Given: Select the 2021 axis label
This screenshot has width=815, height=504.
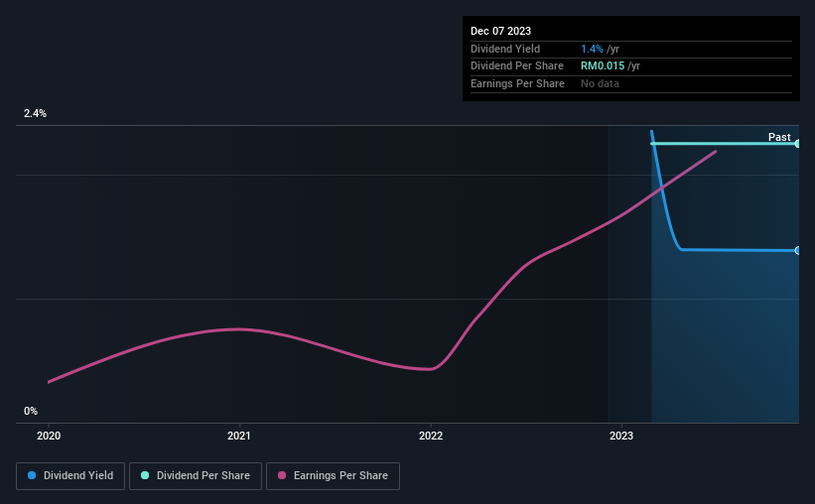Looking at the screenshot, I should point(239,436).
